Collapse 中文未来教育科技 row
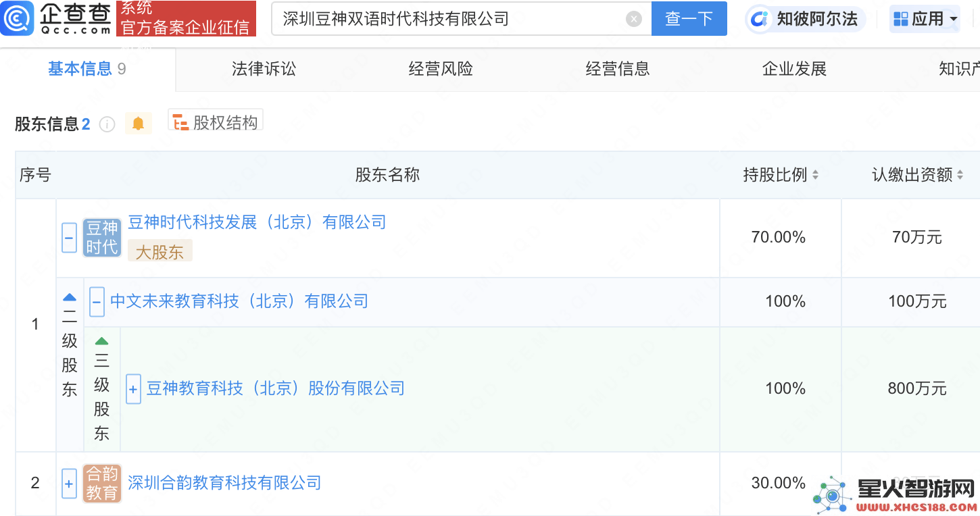 (x=97, y=302)
